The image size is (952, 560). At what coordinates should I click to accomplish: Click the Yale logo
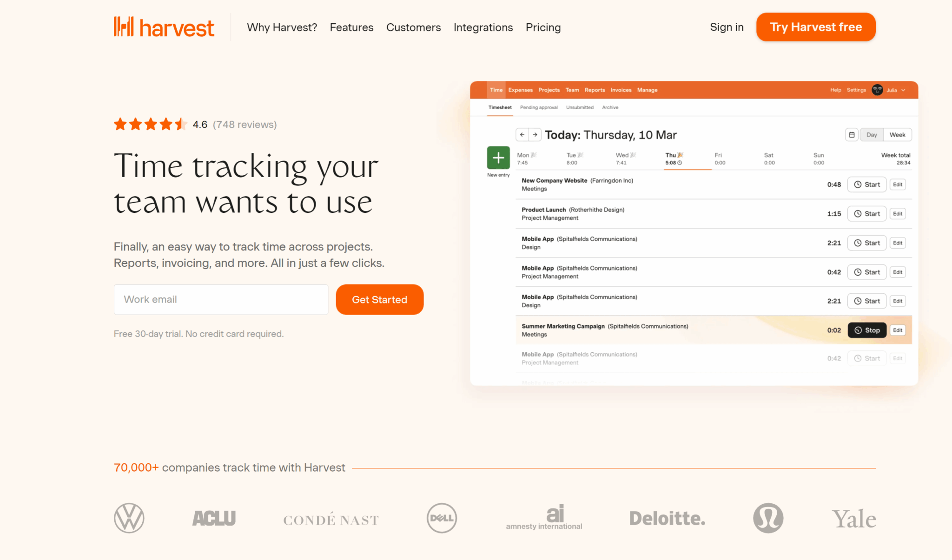(x=854, y=519)
